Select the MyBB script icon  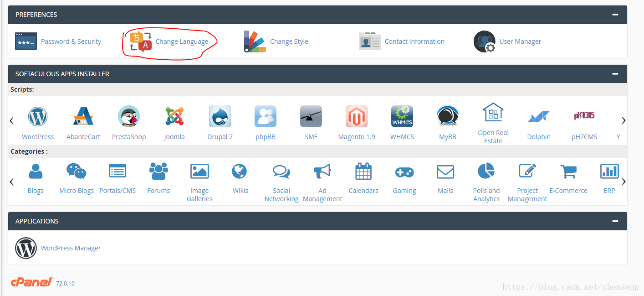tap(448, 117)
